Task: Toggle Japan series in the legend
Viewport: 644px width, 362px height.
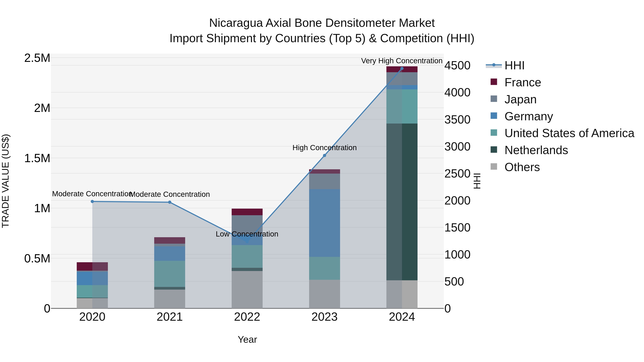Action: coord(513,99)
